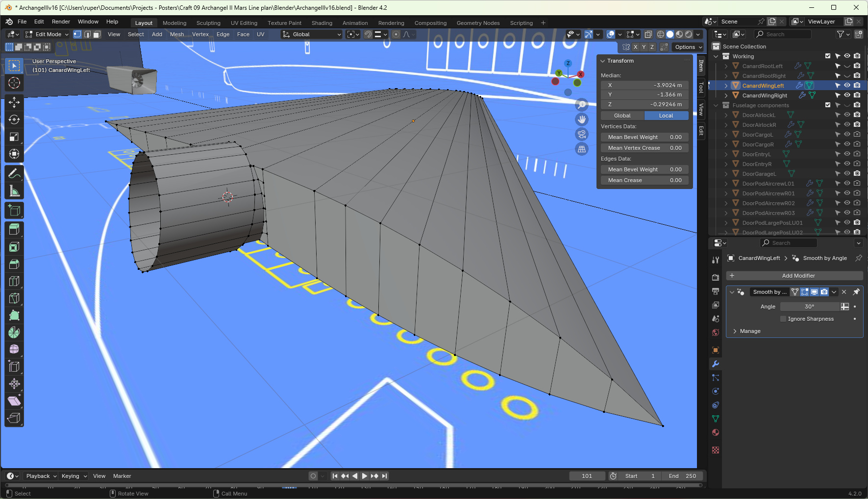The height and width of the screenshot is (499, 868).
Task: Add a new workspace tab
Action: (543, 23)
